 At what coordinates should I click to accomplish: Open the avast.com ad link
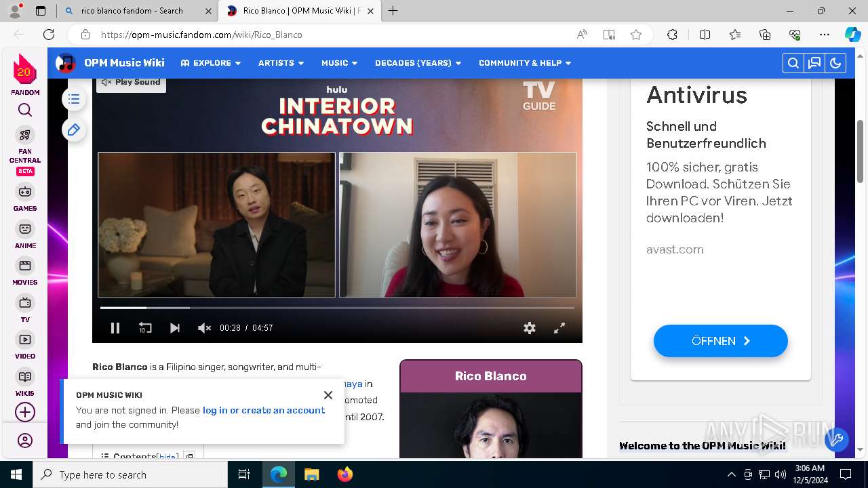[675, 249]
